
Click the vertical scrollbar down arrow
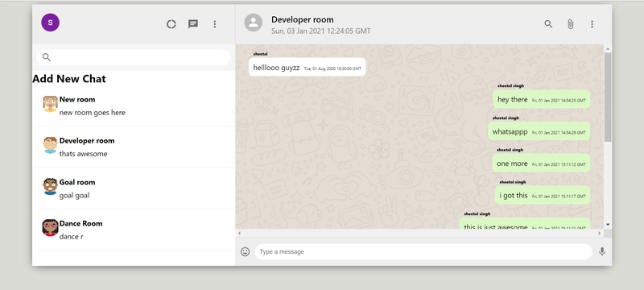point(608,225)
